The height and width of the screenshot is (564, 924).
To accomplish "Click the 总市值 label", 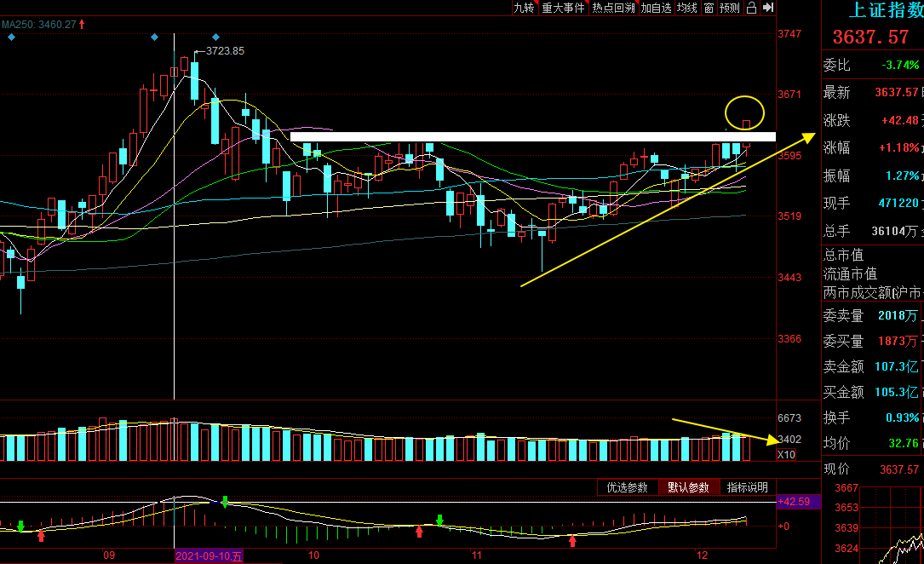I will 843,255.
